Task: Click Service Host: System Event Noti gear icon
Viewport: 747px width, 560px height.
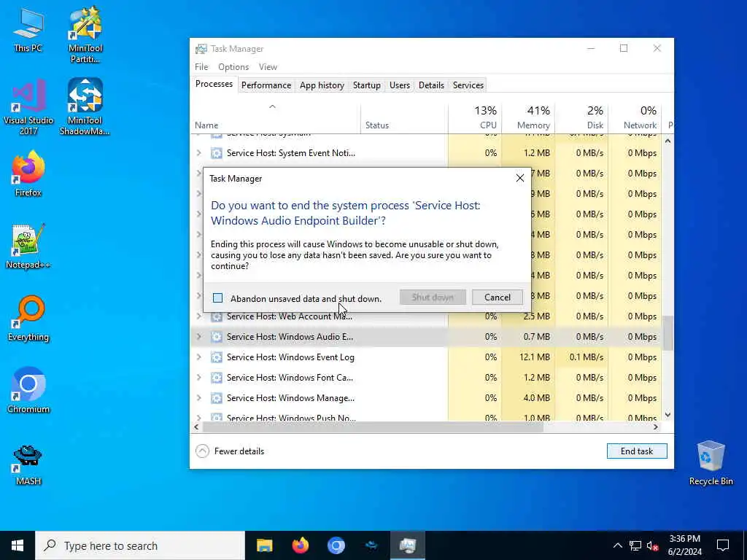Action: [216, 153]
